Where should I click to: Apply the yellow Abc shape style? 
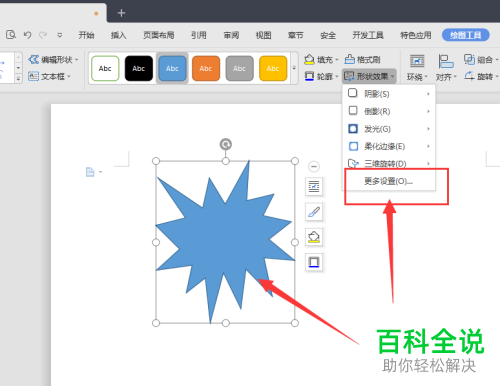pyautogui.click(x=273, y=68)
